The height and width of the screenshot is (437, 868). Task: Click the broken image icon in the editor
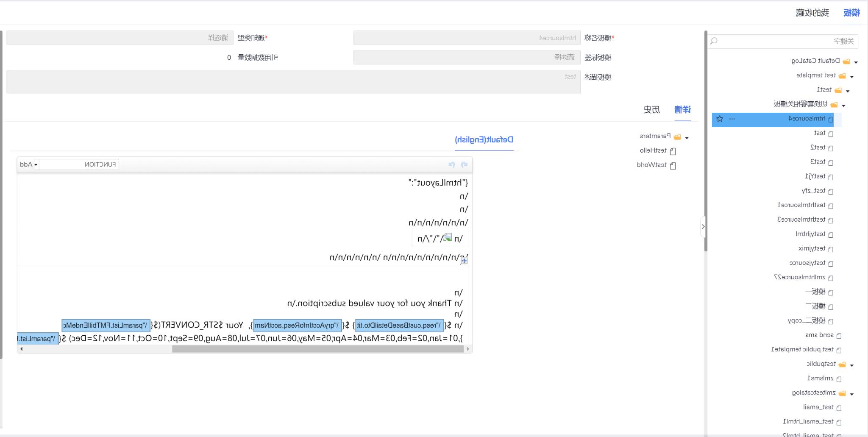point(447,238)
